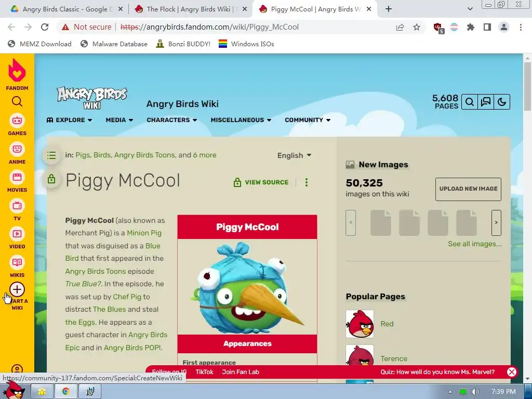Viewport: 532px width, 399px height.
Task: Open Bonzi BUDDY! bookmark
Action: pyautogui.click(x=183, y=44)
